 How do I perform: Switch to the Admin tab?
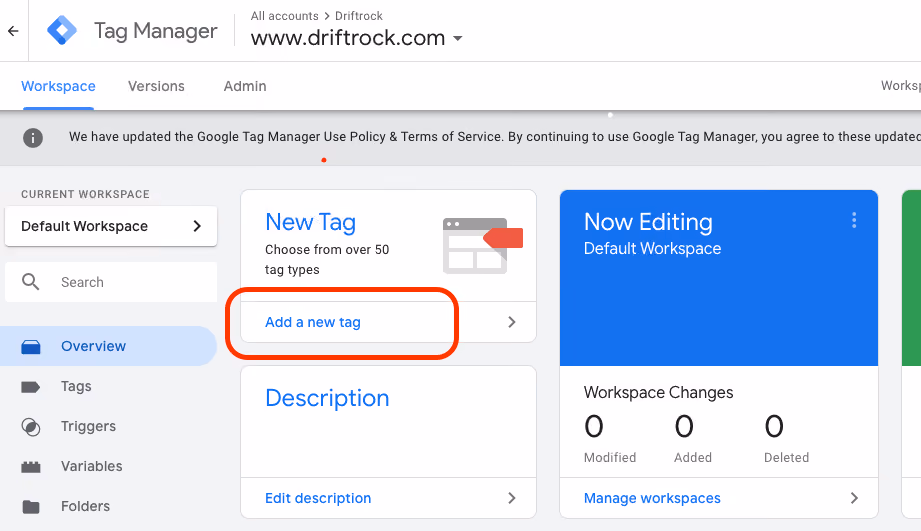(x=245, y=86)
